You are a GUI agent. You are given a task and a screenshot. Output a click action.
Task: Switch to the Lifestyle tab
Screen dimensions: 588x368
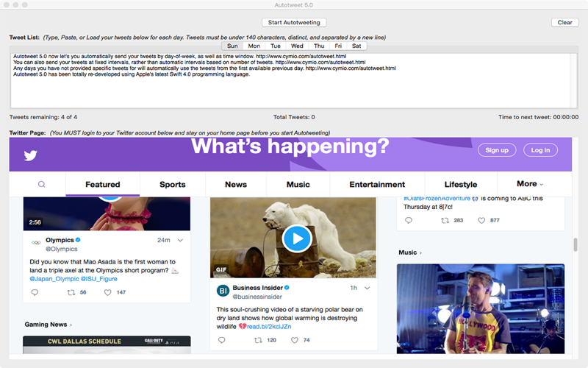pos(461,185)
